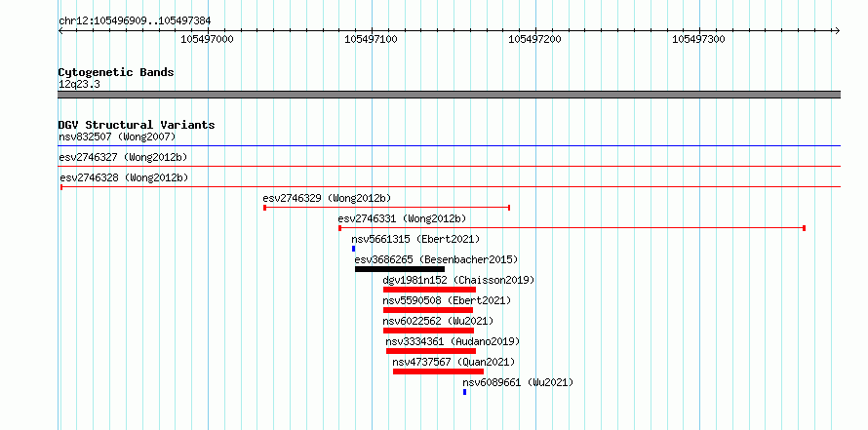
Task: Open the esv2746329 (Wong2012b) variant label
Action: click(x=327, y=198)
